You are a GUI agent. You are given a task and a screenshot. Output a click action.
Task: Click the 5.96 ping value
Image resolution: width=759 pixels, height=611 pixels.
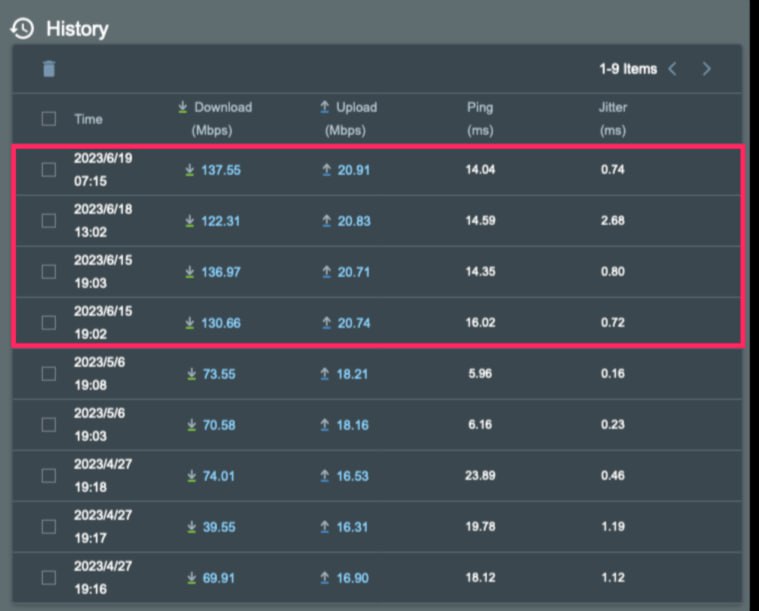(480, 374)
